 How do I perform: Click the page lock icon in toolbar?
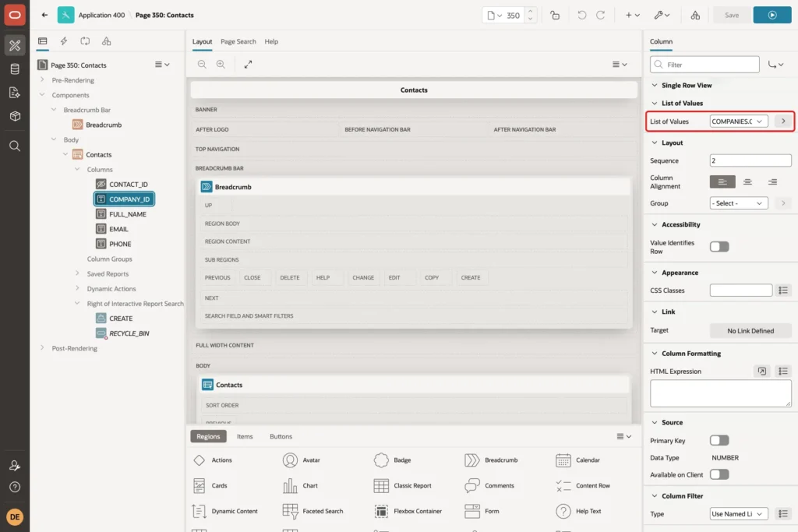555,15
